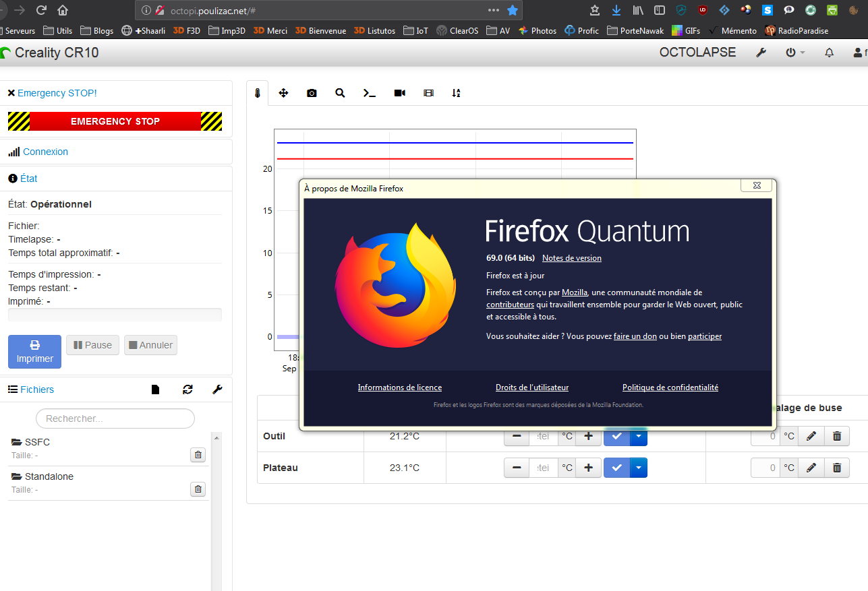Viewport: 868px width, 591px height.
Task: Edit Plateau offset with pencil icon
Action: coord(811,468)
